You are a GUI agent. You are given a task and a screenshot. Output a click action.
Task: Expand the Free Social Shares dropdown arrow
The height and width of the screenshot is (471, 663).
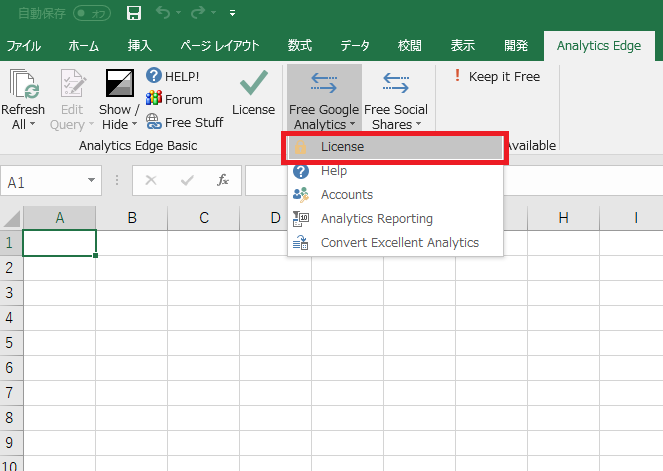click(419, 124)
